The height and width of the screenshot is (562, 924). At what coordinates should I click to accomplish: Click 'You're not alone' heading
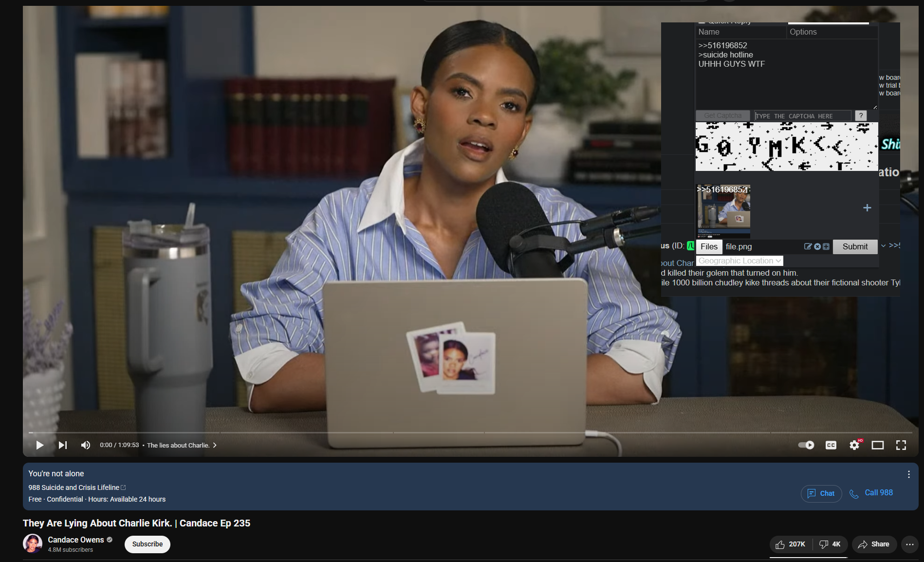(x=56, y=473)
